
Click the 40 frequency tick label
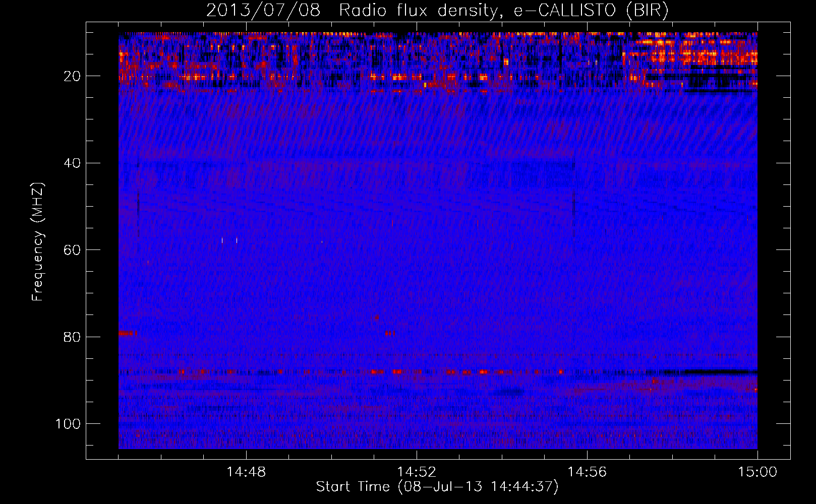pyautogui.click(x=73, y=163)
